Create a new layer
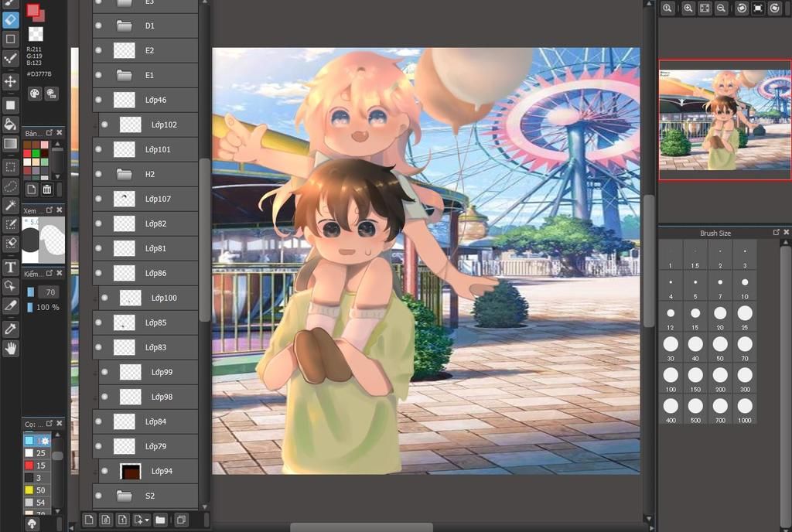792x532 pixels. click(x=89, y=520)
